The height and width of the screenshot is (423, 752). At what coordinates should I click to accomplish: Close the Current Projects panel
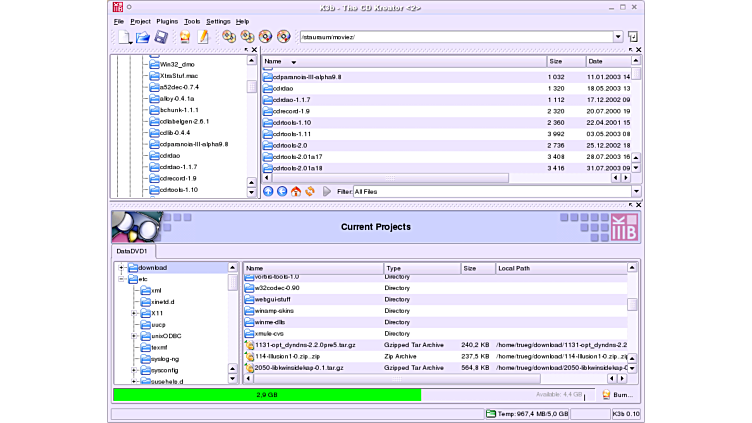[x=639, y=205]
